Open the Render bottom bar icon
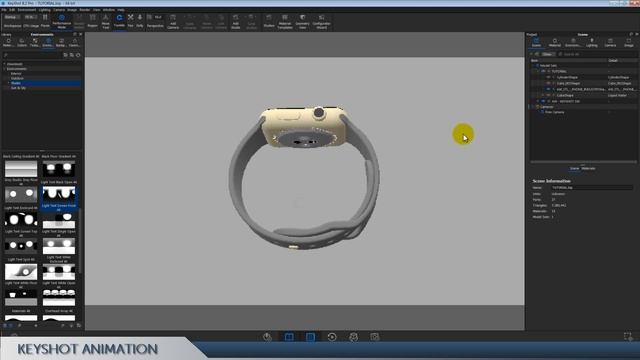Image resolution: width=640 pixels, height=360 pixels. coord(375,337)
